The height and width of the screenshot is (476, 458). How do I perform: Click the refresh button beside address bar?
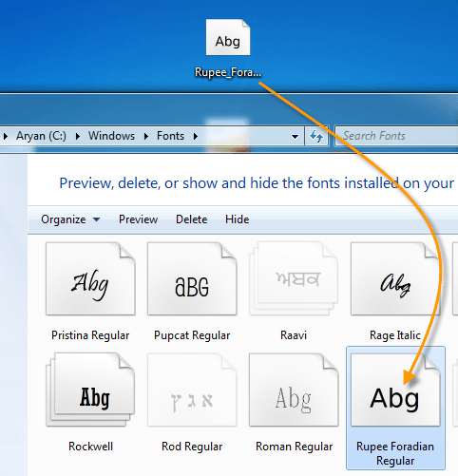316,137
